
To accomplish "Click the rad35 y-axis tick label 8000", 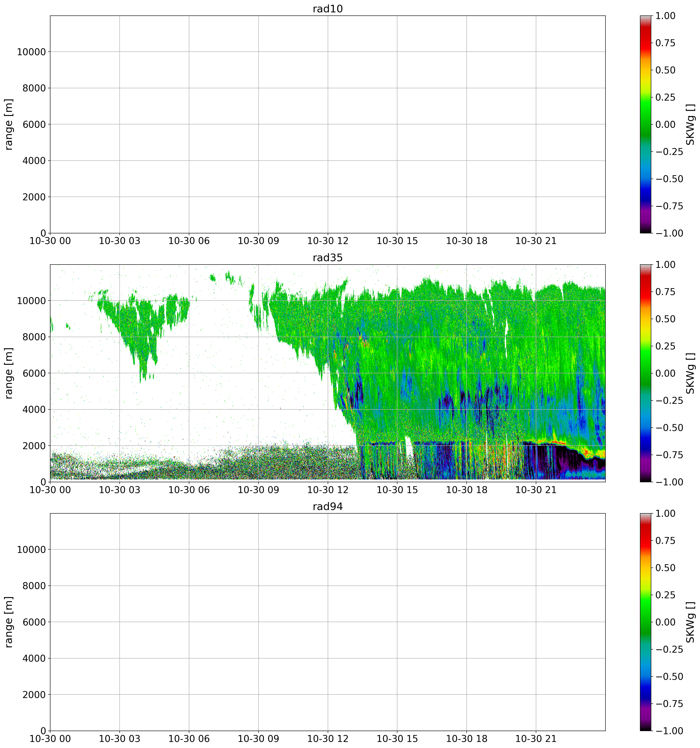I will click(35, 337).
